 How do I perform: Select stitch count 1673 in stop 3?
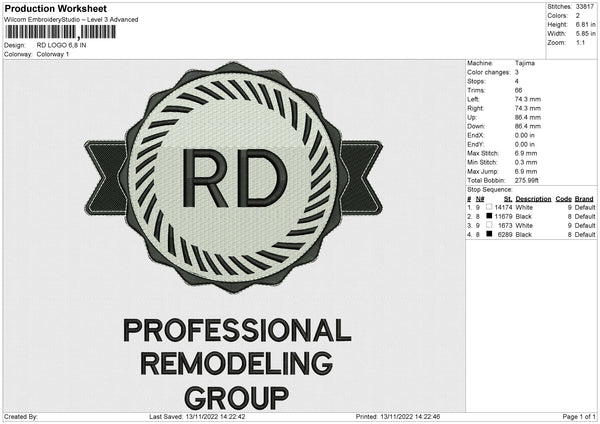[505, 226]
